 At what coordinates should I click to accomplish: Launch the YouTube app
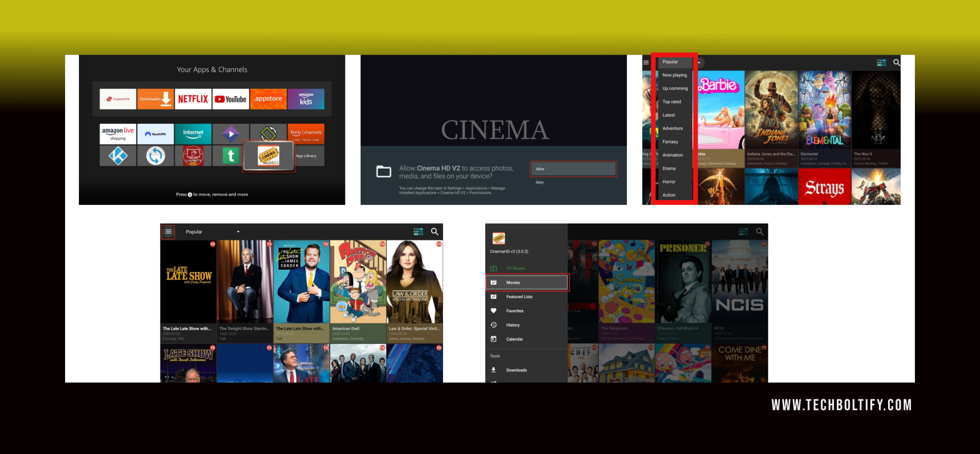coord(231,99)
